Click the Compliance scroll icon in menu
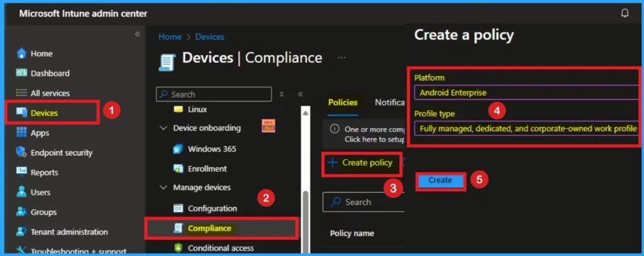 click(x=178, y=228)
